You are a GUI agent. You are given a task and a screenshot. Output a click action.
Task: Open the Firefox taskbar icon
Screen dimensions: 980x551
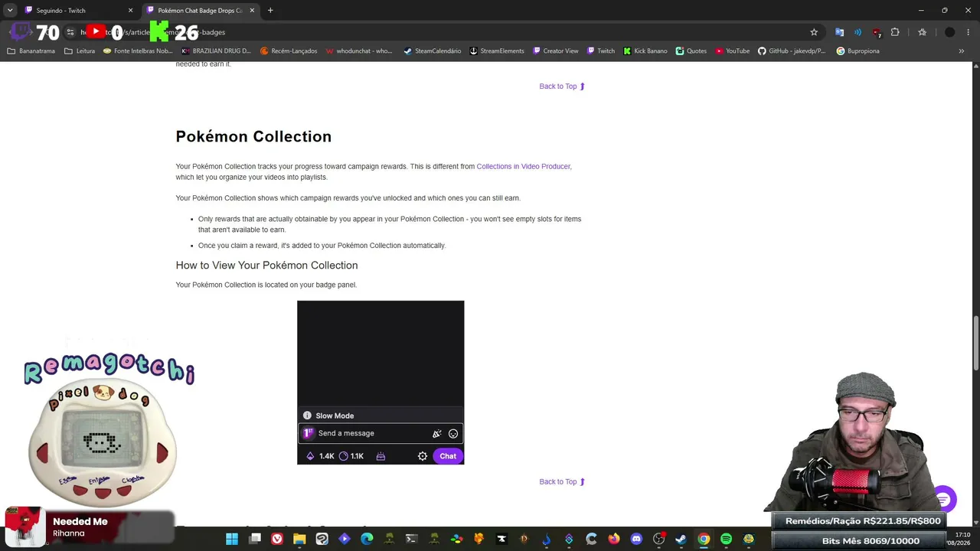tap(614, 539)
